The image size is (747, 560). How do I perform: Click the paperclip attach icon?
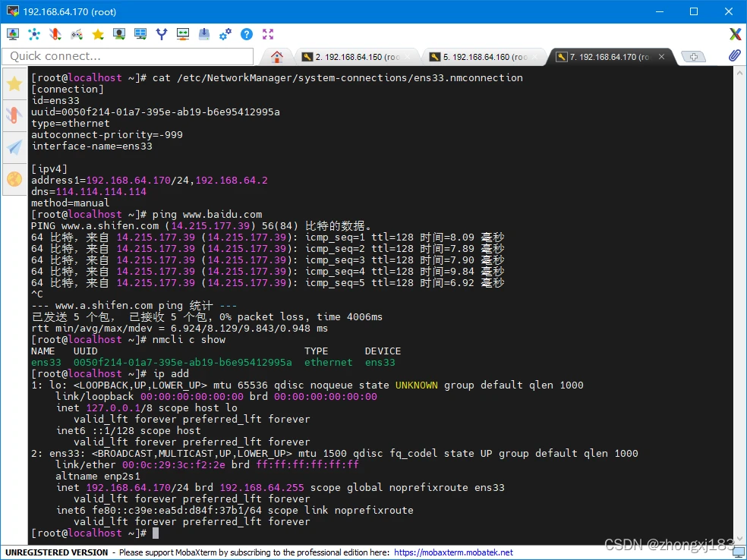tap(734, 56)
